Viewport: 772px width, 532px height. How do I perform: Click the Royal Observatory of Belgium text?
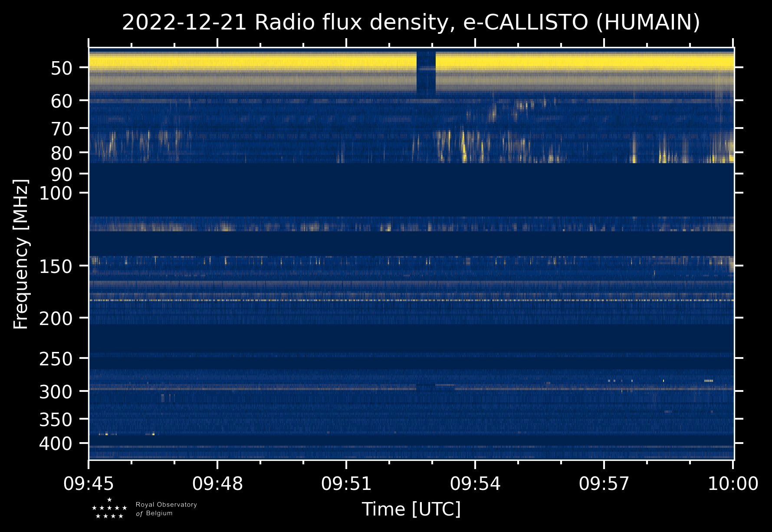coord(166,509)
